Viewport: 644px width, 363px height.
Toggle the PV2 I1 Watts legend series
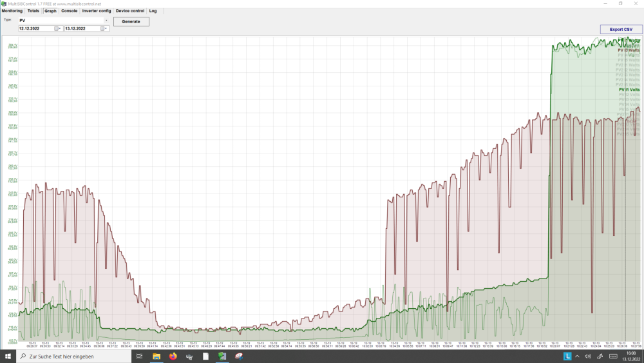coord(627,65)
